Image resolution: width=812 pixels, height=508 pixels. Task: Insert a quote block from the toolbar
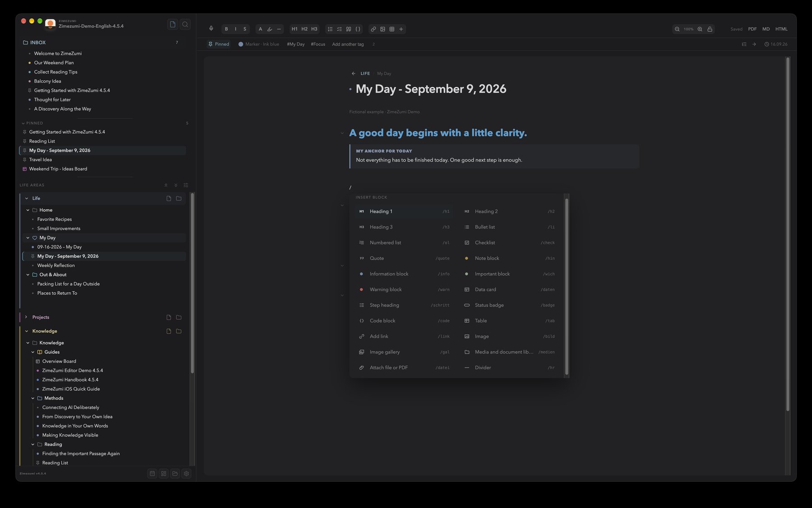(x=349, y=29)
